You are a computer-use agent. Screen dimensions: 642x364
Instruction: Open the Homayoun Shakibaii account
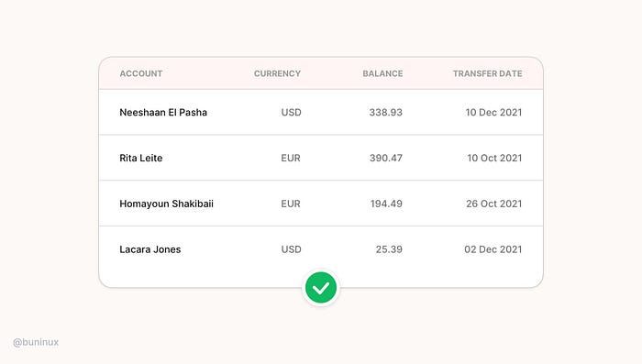(166, 204)
